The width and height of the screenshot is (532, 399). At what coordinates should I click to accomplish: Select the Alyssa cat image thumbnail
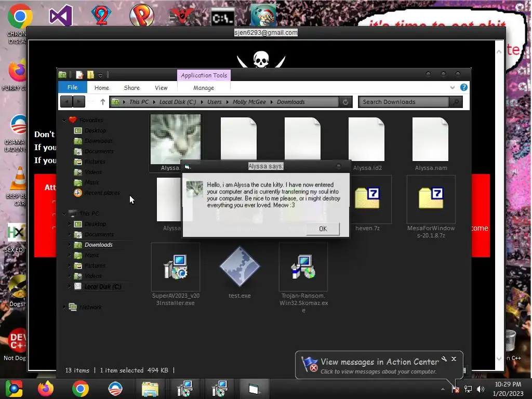(x=176, y=139)
